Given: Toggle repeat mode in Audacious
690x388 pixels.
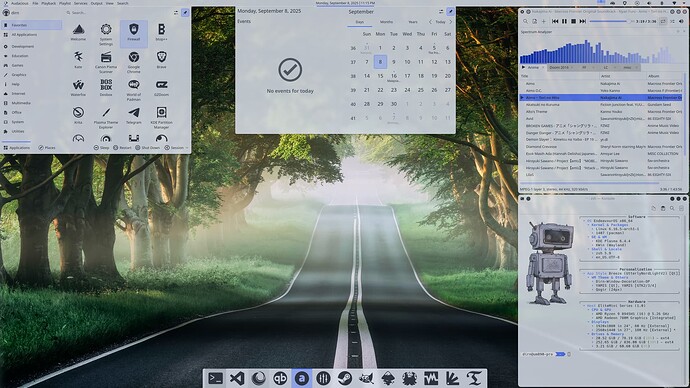Looking at the screenshot, I should [x=663, y=21].
